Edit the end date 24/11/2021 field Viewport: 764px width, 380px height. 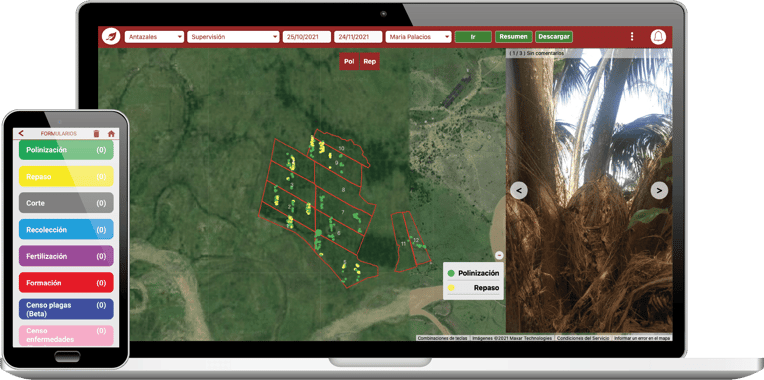point(358,37)
